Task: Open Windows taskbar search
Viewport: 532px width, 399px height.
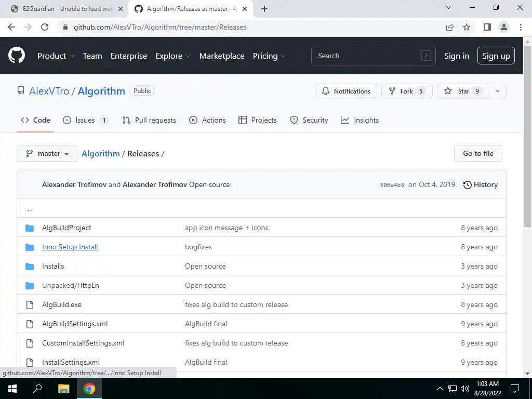Action: point(37,389)
